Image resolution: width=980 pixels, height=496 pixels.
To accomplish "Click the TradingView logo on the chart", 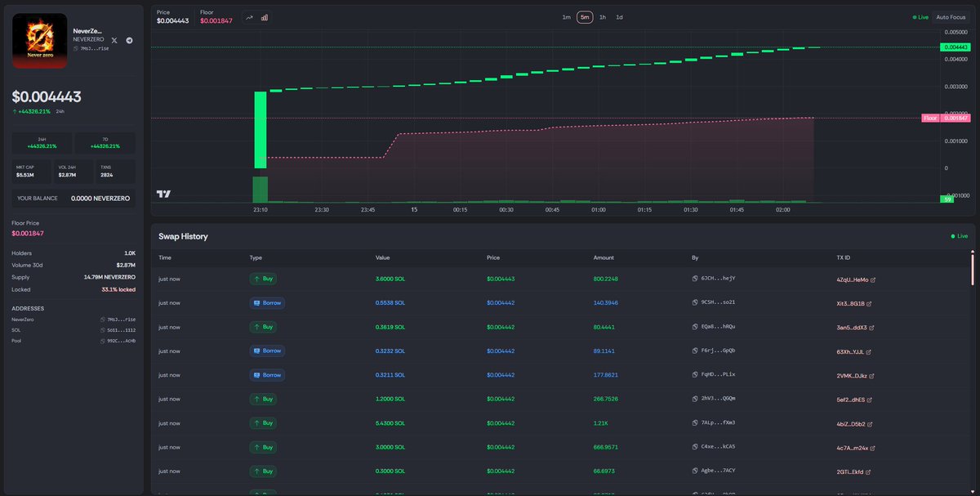I will pyautogui.click(x=164, y=194).
